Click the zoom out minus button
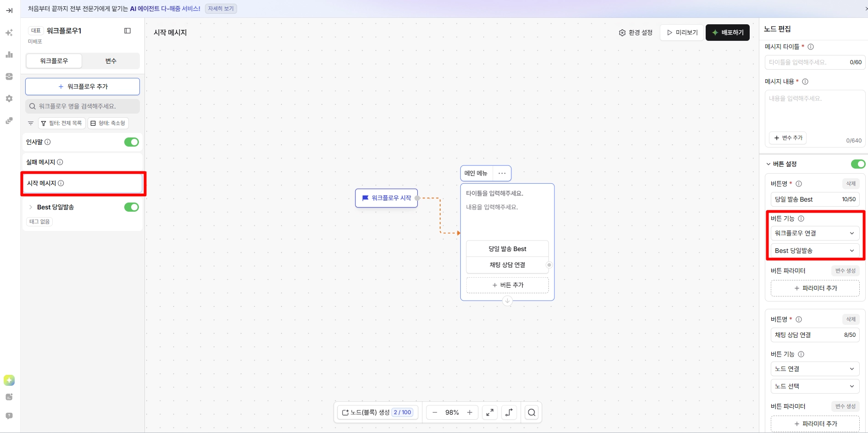Viewport: 868px width, 433px height. click(435, 412)
